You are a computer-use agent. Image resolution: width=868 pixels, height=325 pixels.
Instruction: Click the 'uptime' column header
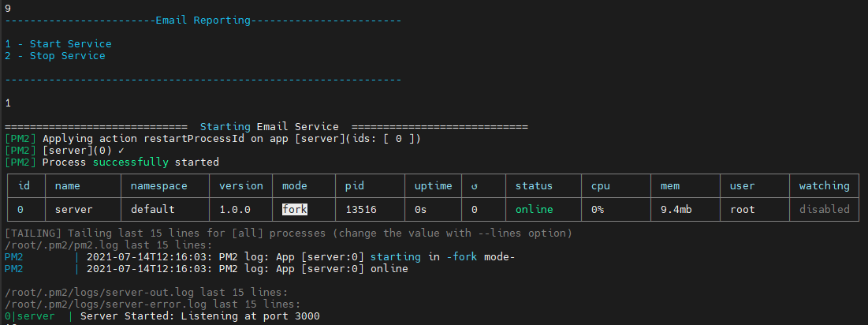(433, 186)
